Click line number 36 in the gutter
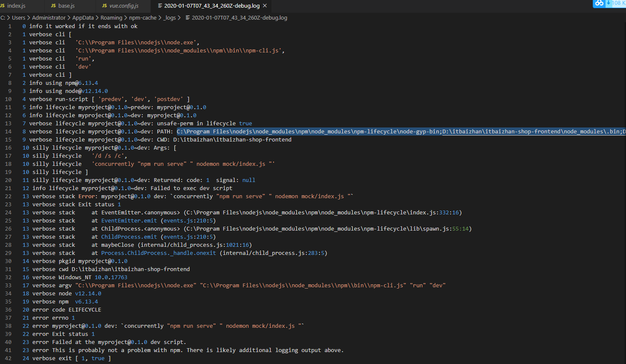626x364 pixels. (x=8, y=310)
